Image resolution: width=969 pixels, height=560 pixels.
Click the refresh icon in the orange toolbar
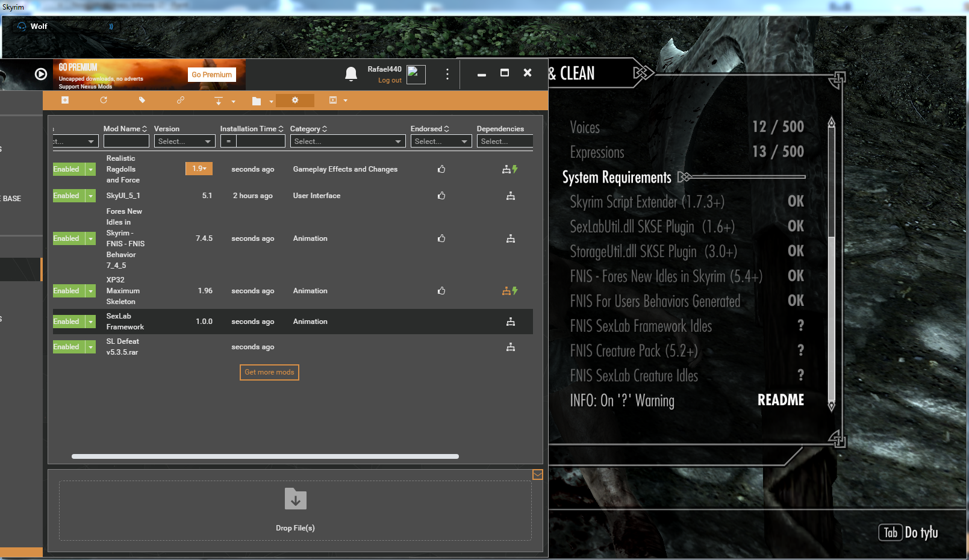click(104, 101)
